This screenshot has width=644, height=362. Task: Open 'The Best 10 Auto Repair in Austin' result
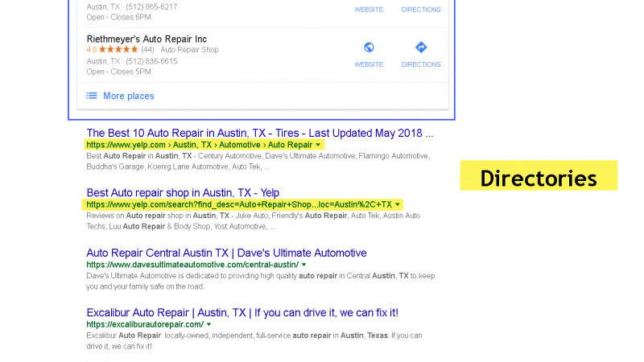(x=259, y=133)
